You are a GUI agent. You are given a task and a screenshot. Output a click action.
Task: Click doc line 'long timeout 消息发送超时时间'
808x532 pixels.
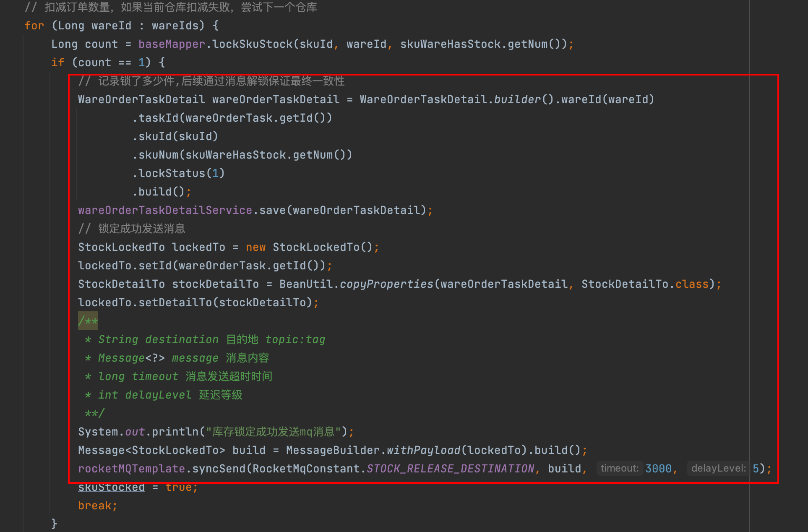click(185, 376)
